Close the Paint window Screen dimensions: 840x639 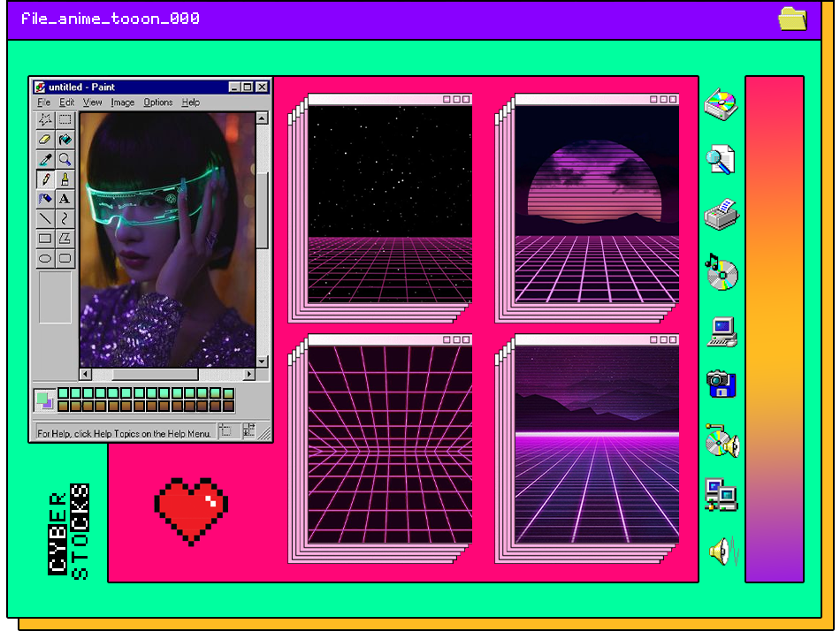pyautogui.click(x=262, y=87)
